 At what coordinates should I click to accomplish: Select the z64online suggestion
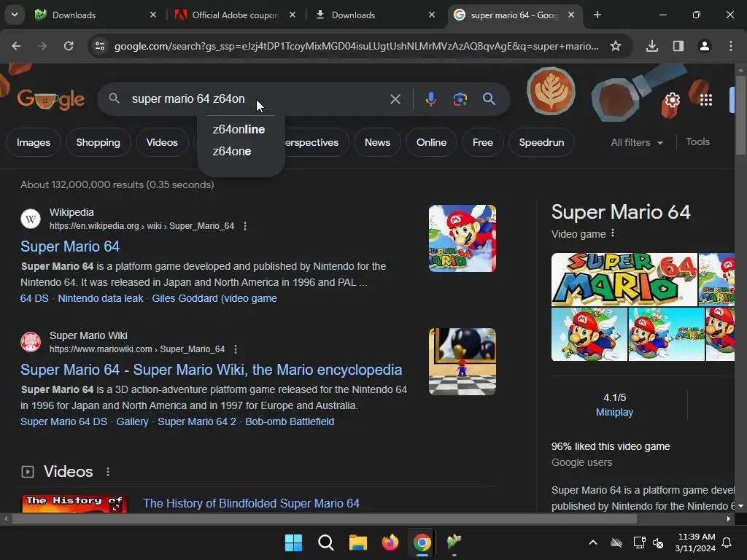239,130
